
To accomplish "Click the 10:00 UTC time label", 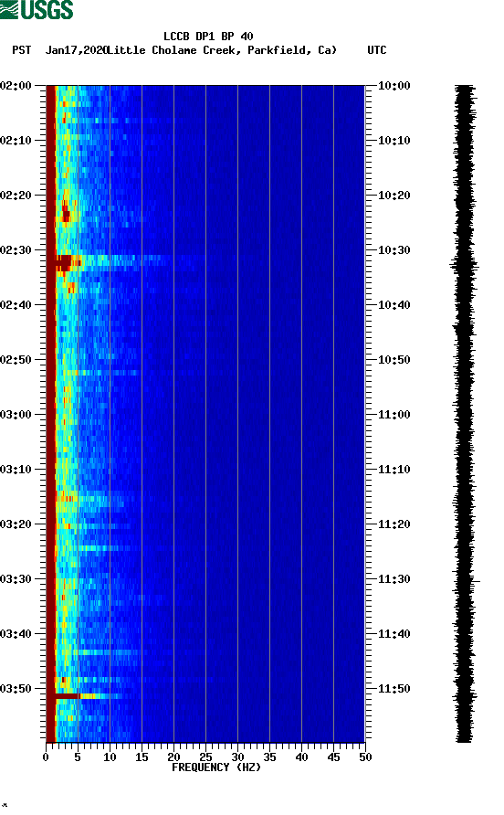I will [x=394, y=85].
